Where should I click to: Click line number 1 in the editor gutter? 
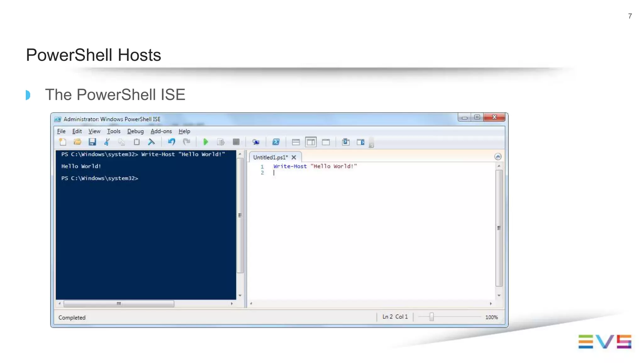pyautogui.click(x=262, y=167)
